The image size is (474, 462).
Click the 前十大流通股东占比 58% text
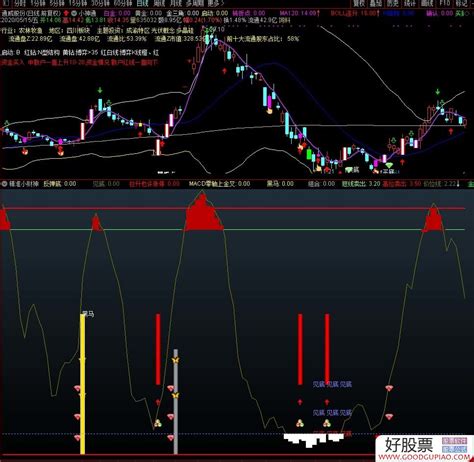coord(263,39)
